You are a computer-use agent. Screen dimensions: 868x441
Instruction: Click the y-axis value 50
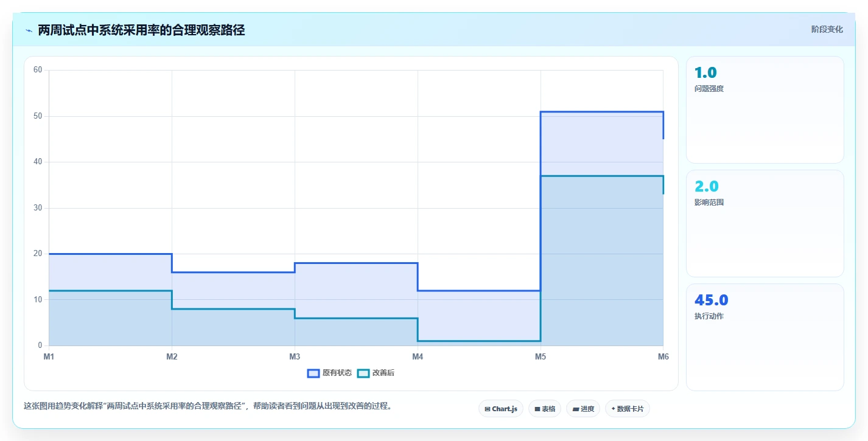(38, 116)
